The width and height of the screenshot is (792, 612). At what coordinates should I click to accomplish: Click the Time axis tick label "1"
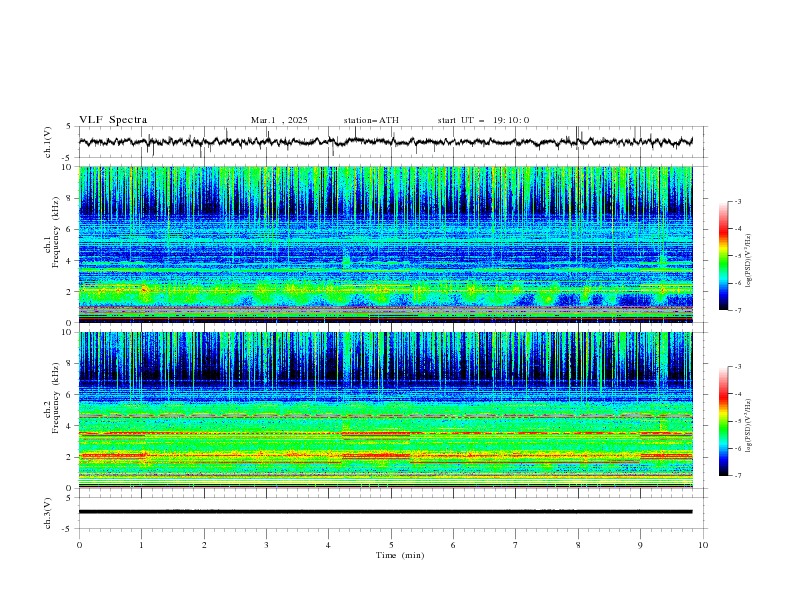[141, 545]
